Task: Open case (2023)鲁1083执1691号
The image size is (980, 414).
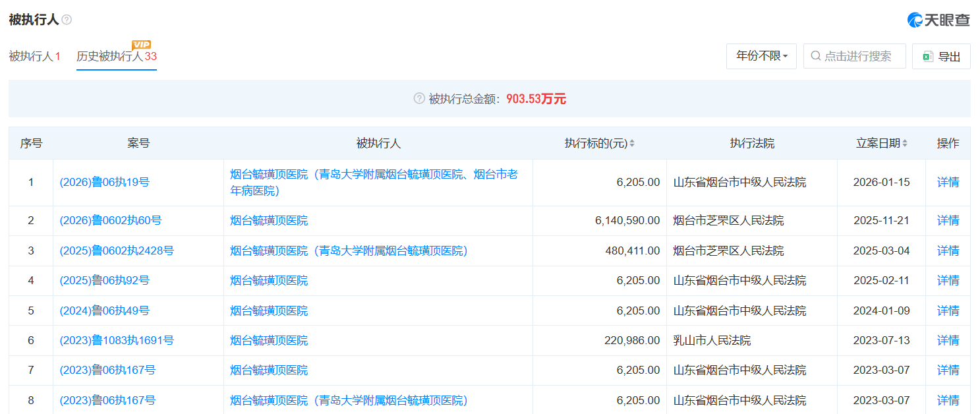Action: pos(117,341)
